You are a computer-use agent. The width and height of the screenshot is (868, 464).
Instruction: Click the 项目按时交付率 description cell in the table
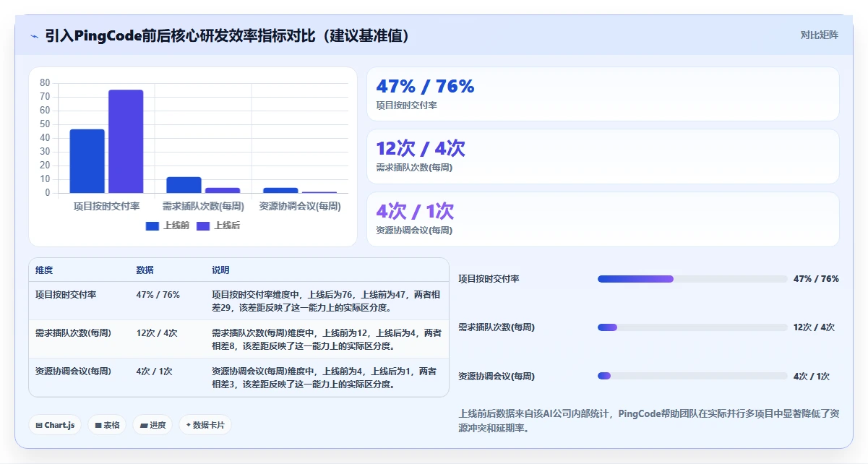326,301
